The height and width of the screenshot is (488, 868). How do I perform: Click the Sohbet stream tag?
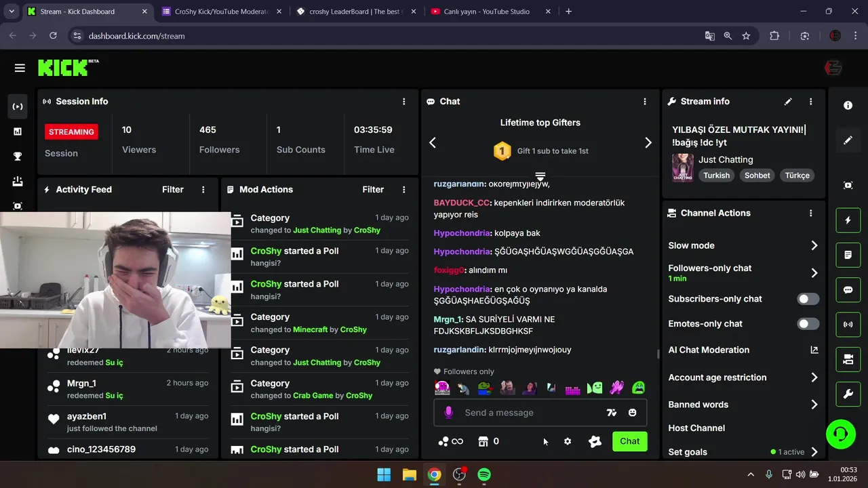[757, 176]
